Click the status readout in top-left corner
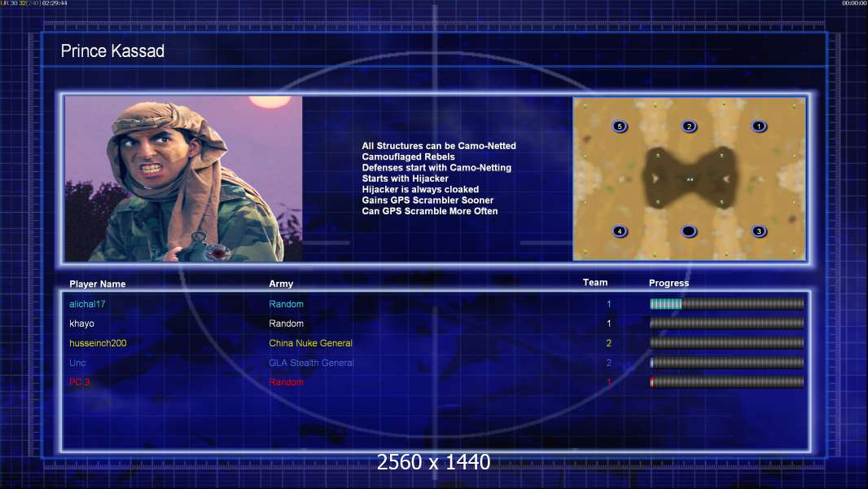 (x=33, y=3)
